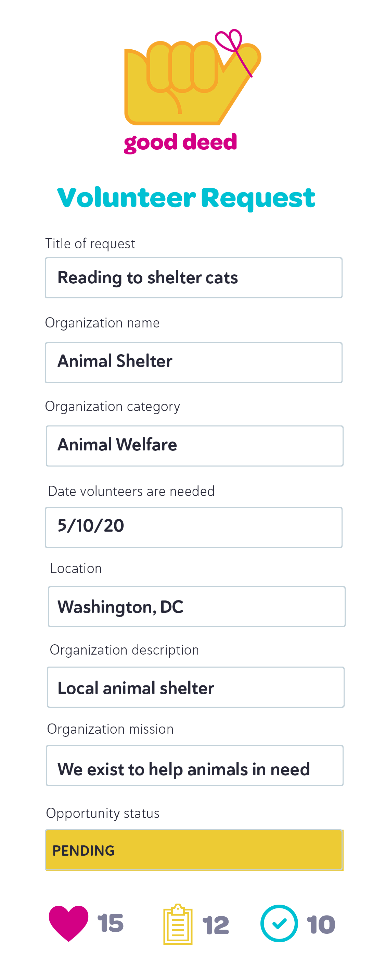Screen dimensions: 385x980
Task: Edit the Location field Washington, DC
Action: click(196, 606)
